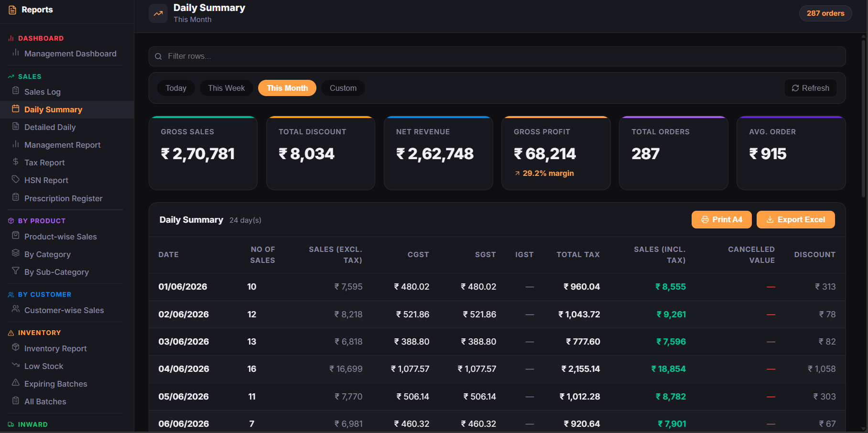This screenshot has height=433, width=868.
Task: Select the This Week date range
Action: 227,88
